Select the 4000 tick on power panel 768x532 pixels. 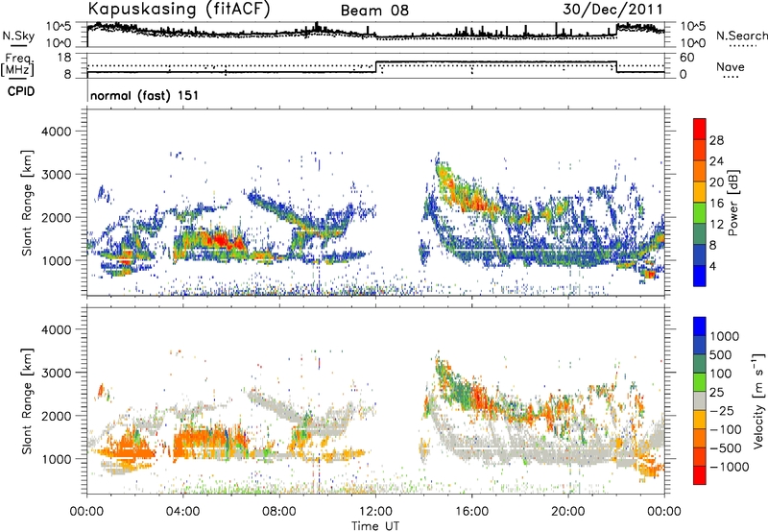coord(56,132)
